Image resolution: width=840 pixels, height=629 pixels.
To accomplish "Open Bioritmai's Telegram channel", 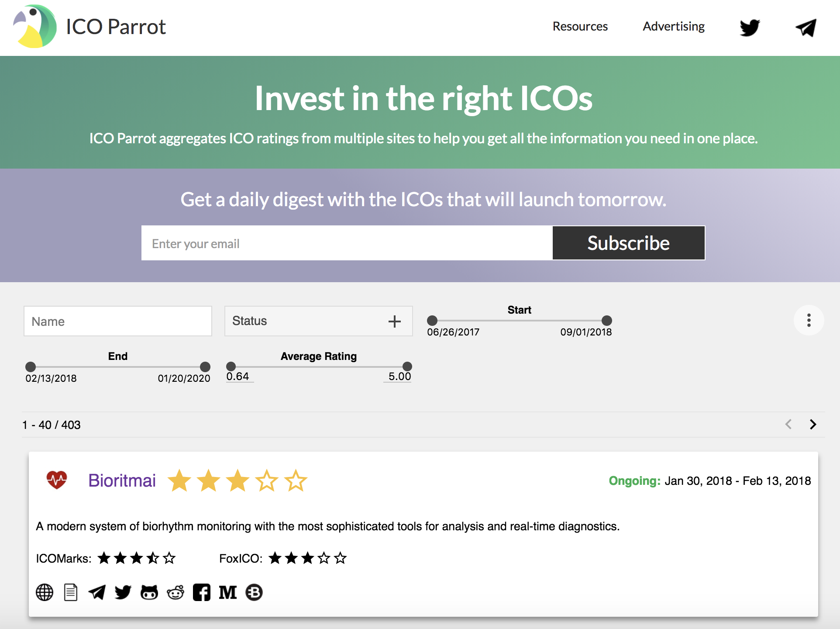I will (96, 593).
